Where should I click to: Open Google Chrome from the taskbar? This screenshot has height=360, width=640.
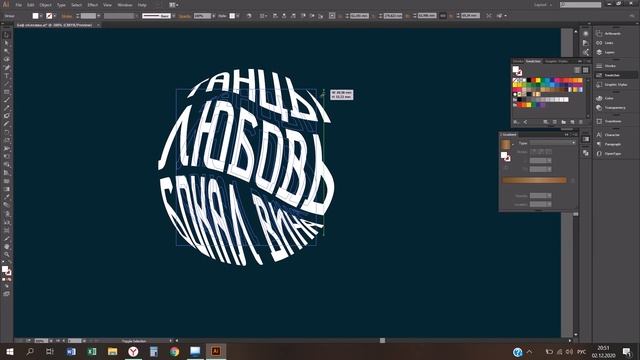(175, 351)
